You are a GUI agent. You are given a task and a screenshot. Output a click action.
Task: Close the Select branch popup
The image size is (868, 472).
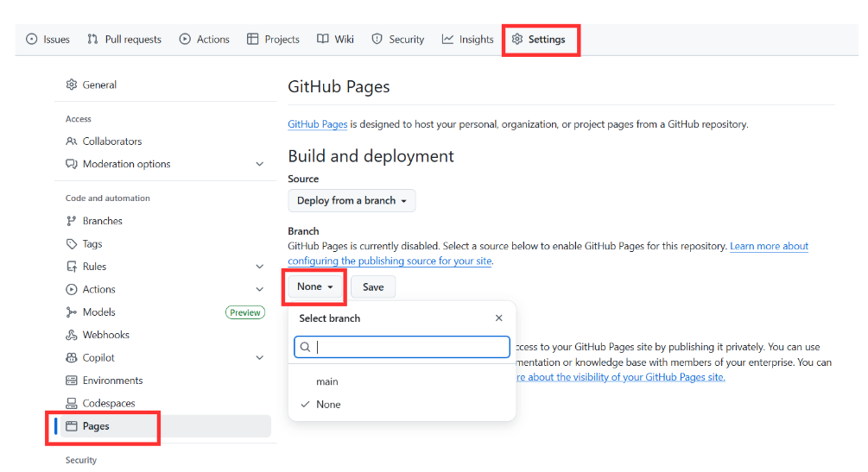pyautogui.click(x=498, y=318)
